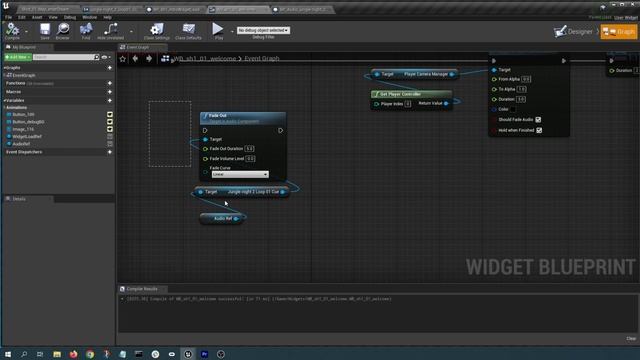Viewport: 640px width, 360px height.
Task: Add a new function with plus button
Action: (x=109, y=83)
